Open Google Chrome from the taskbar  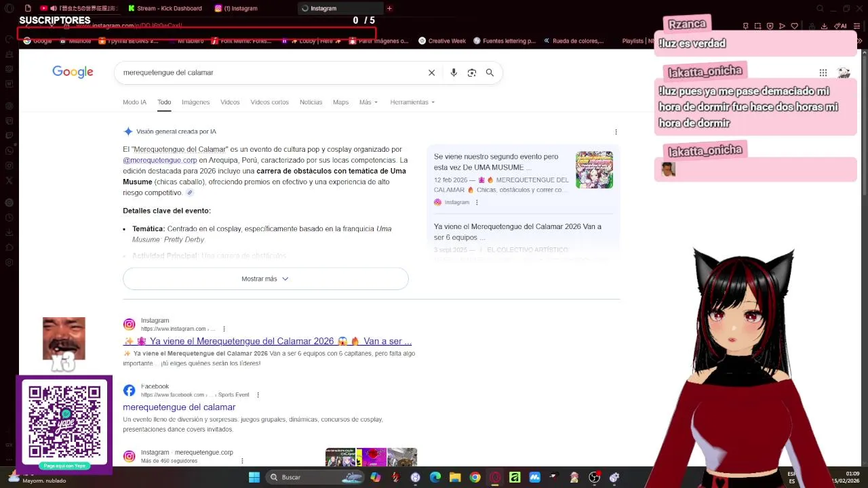pyautogui.click(x=475, y=477)
